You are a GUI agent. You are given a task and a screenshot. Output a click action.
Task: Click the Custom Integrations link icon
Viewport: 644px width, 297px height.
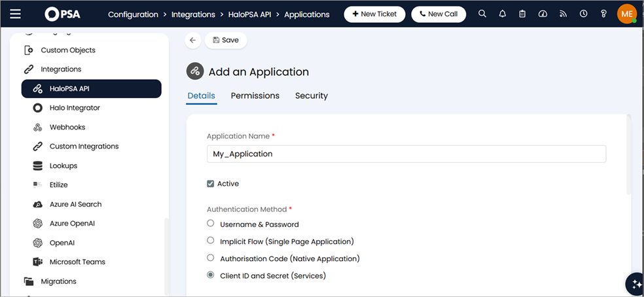coord(37,147)
